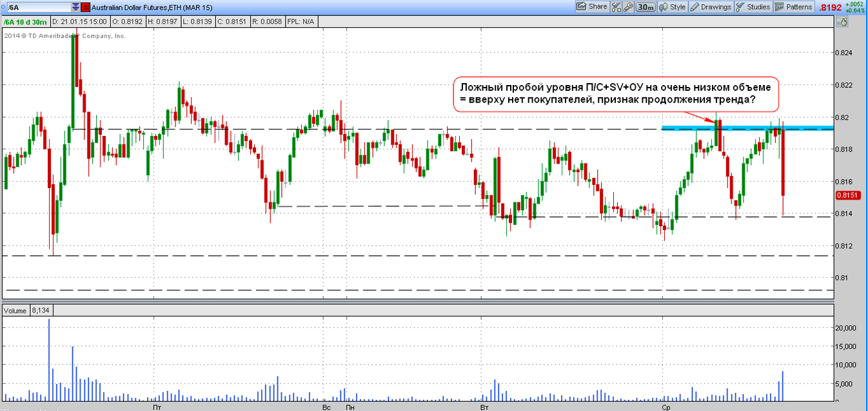The width and height of the screenshot is (868, 411).
Task: Click the quick study flask icon
Action: click(x=616, y=6)
